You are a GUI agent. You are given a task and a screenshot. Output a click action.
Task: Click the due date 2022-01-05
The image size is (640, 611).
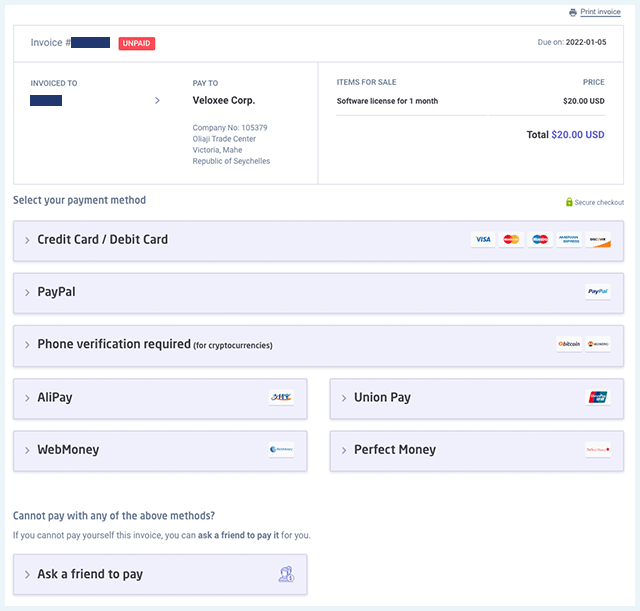[x=586, y=42]
